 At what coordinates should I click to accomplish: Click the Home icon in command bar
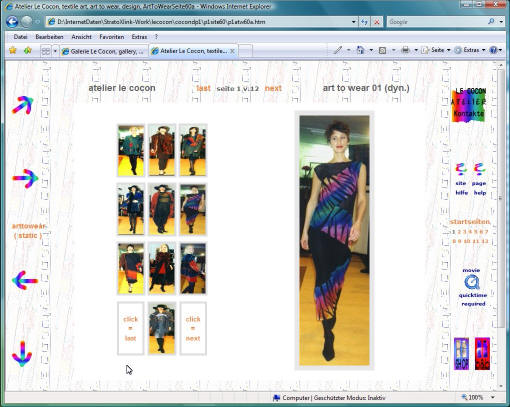360,50
